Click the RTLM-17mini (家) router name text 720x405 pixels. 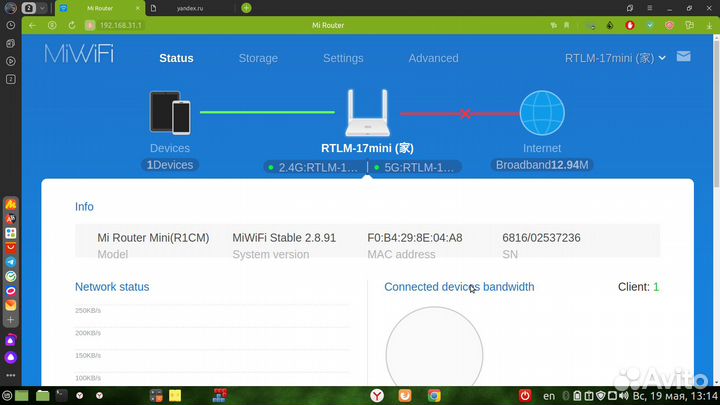click(367, 148)
